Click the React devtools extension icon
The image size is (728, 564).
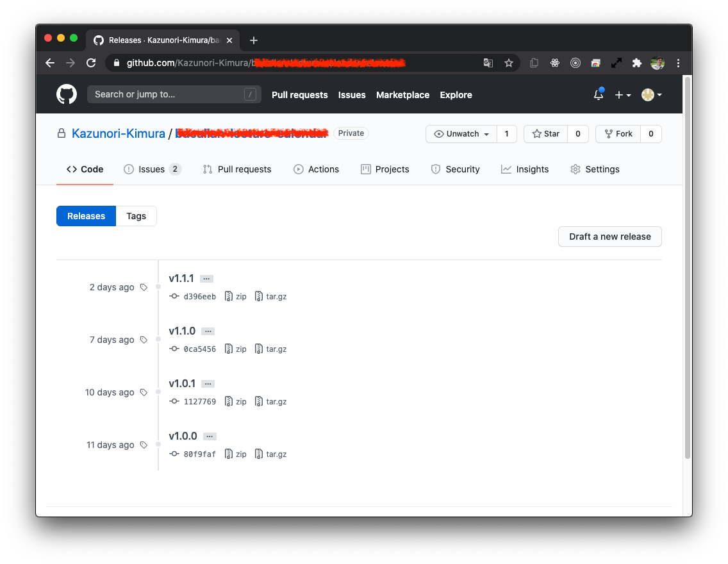tap(555, 63)
